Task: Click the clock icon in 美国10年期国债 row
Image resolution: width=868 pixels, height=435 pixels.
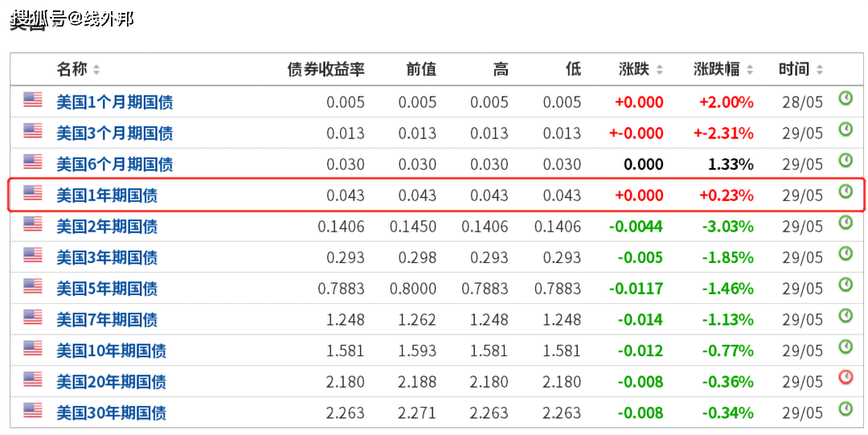Action: (x=845, y=347)
